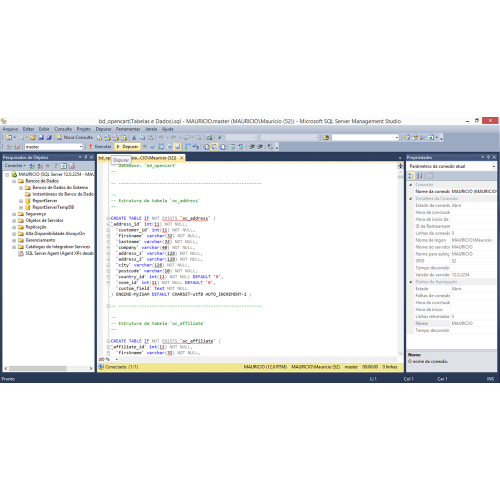Collapse the Bancos de Dados folder
This screenshot has width=500, height=500.
[x=14, y=181]
